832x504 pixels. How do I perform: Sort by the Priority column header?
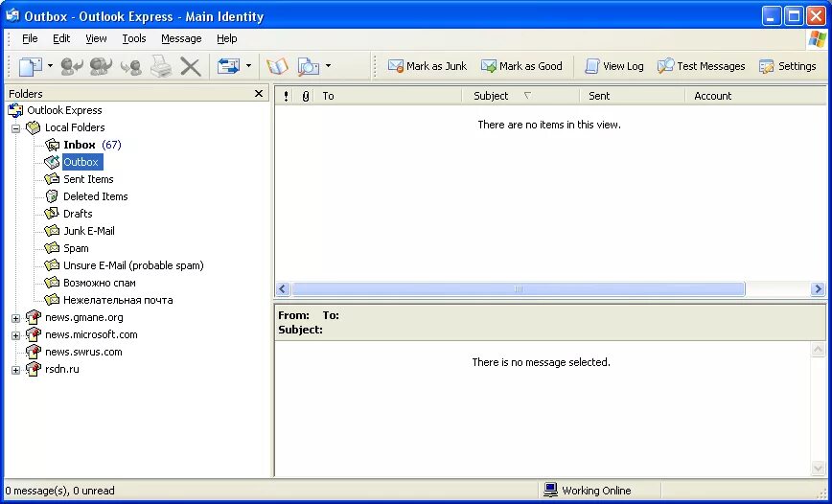[x=286, y=96]
